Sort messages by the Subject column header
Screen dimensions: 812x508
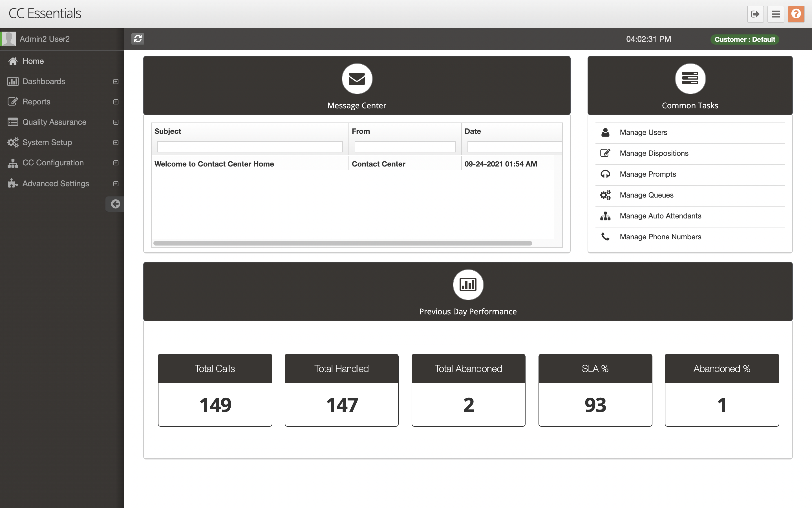(167, 131)
